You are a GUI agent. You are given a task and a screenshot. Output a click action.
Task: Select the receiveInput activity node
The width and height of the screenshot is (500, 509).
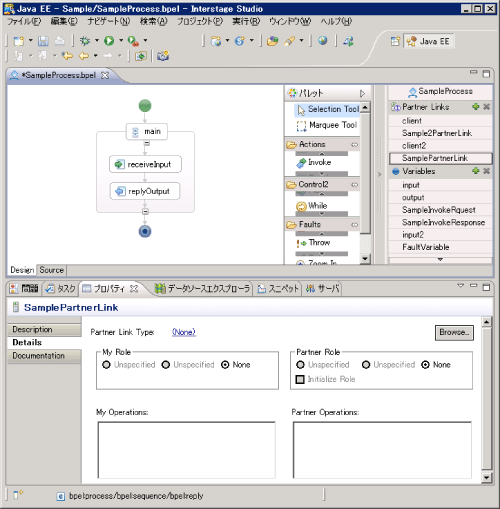click(x=145, y=164)
